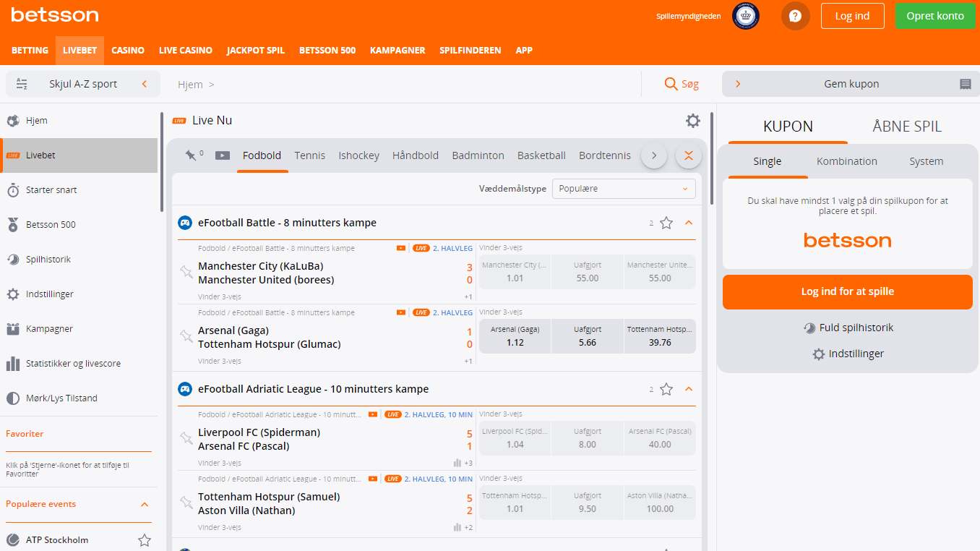Select the Kombination coupon tab

point(847,161)
